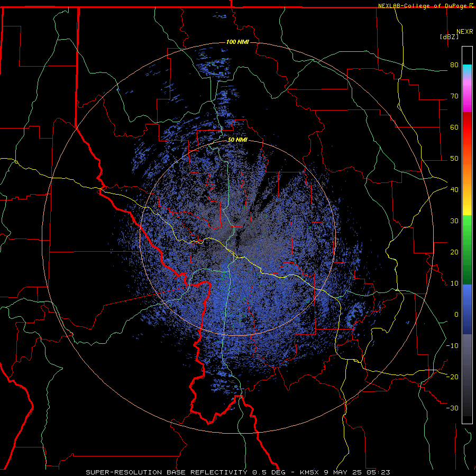Click the 40 value on the dBZ scale
The width and height of the screenshot is (476, 476).
coord(454,190)
